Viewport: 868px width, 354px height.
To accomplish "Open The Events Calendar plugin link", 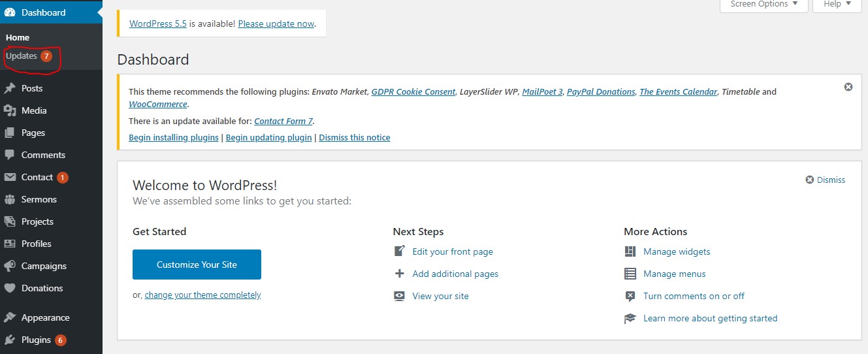I will coord(679,91).
